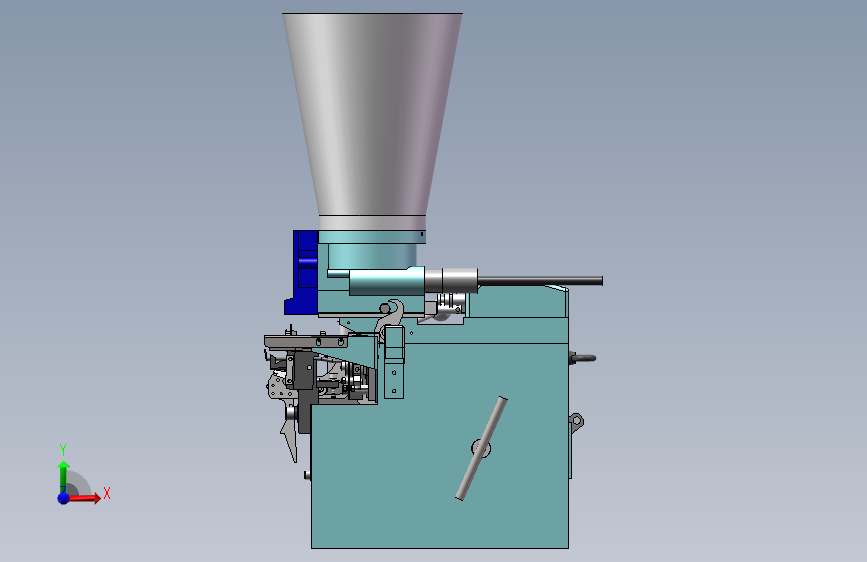Select the light cyan horizontal cylinder housing

tap(387, 281)
